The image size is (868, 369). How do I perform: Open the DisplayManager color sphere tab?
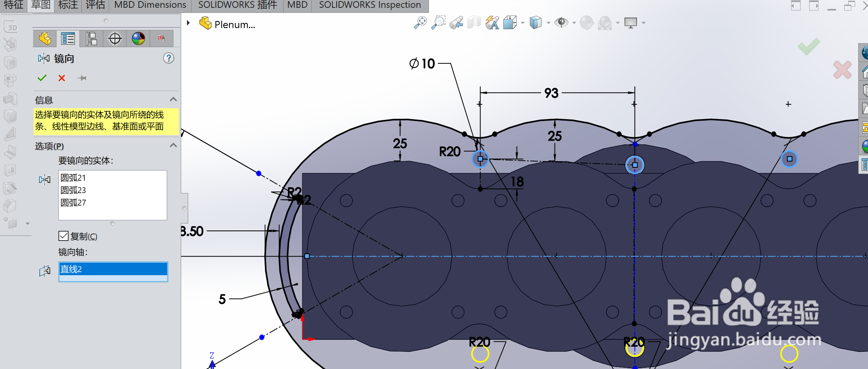(138, 39)
